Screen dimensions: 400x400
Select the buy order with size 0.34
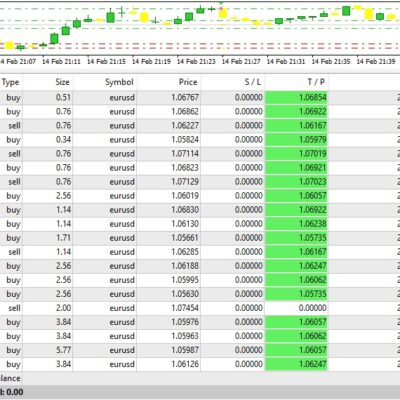coord(200,140)
